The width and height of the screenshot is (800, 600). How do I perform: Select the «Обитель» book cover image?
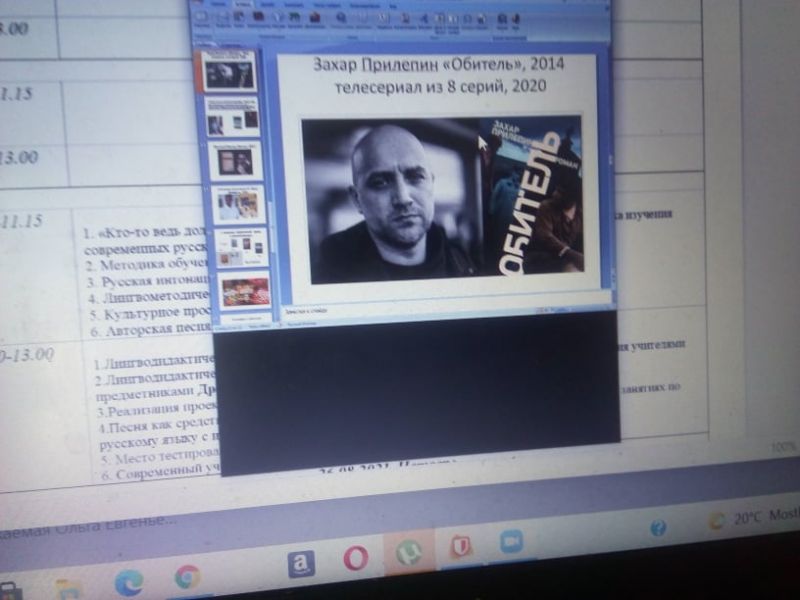pyautogui.click(x=534, y=195)
